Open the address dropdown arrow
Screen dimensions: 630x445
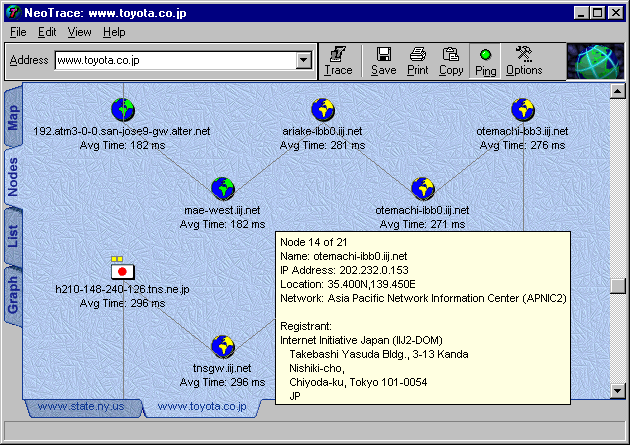(x=304, y=61)
